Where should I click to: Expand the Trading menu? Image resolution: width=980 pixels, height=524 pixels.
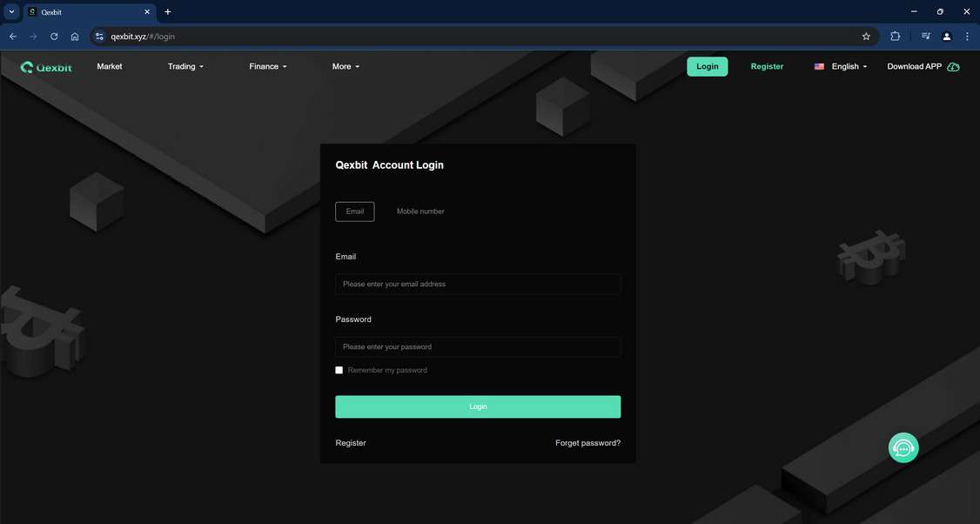(x=185, y=66)
